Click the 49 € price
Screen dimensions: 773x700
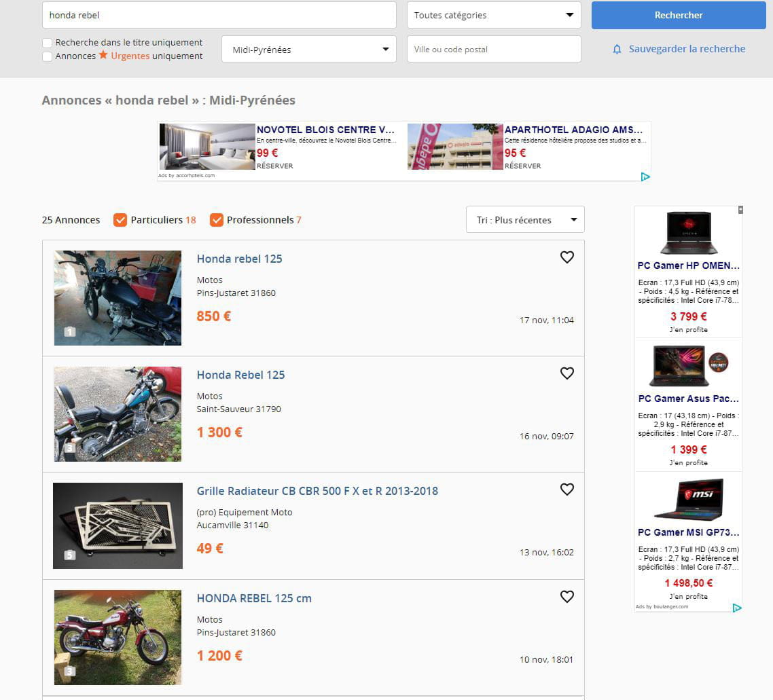tap(210, 549)
